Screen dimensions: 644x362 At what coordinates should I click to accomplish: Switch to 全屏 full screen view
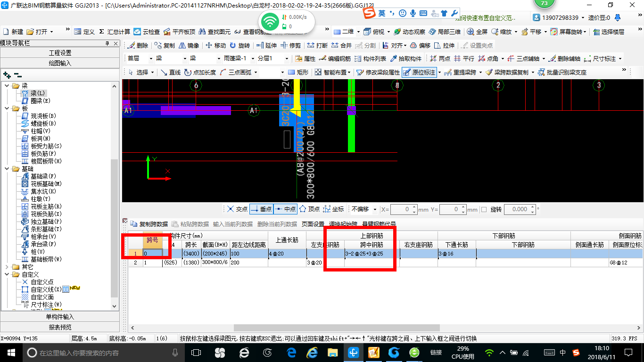click(x=477, y=32)
